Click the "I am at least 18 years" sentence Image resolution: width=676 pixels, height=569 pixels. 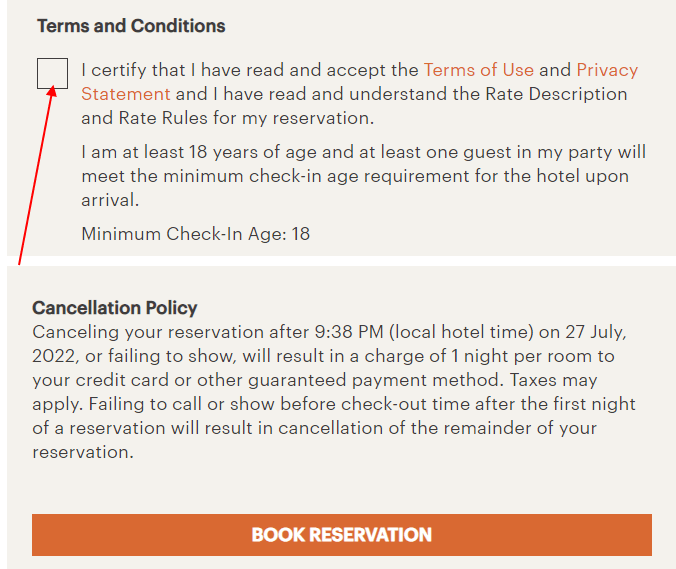[x=363, y=176]
